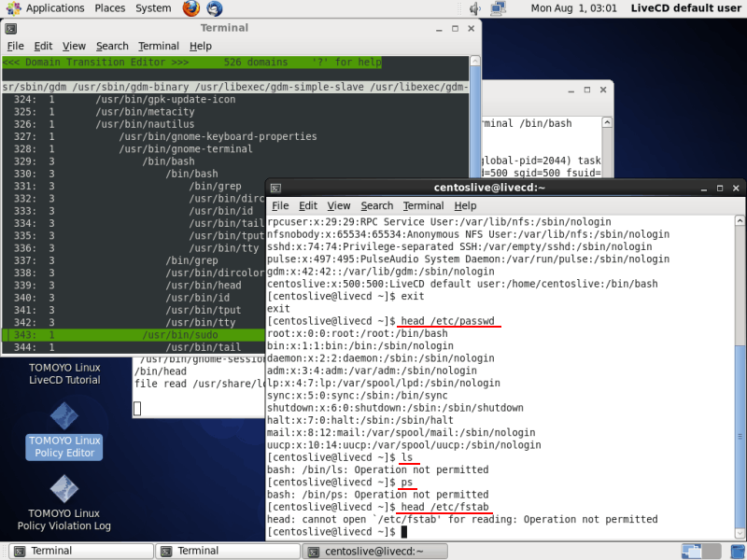This screenshot has width=747, height=560.
Task: Select domain row 327 gnome-keyboard-properties
Action: tap(235, 136)
